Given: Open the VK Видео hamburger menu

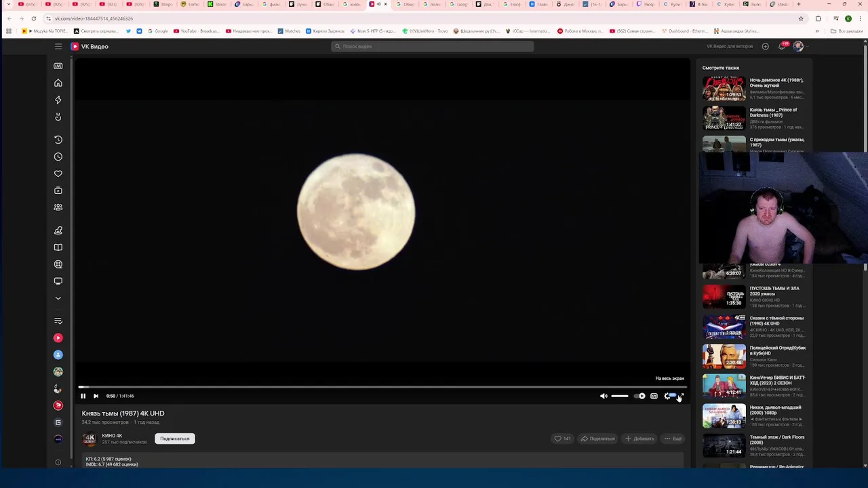Looking at the screenshot, I should point(58,46).
